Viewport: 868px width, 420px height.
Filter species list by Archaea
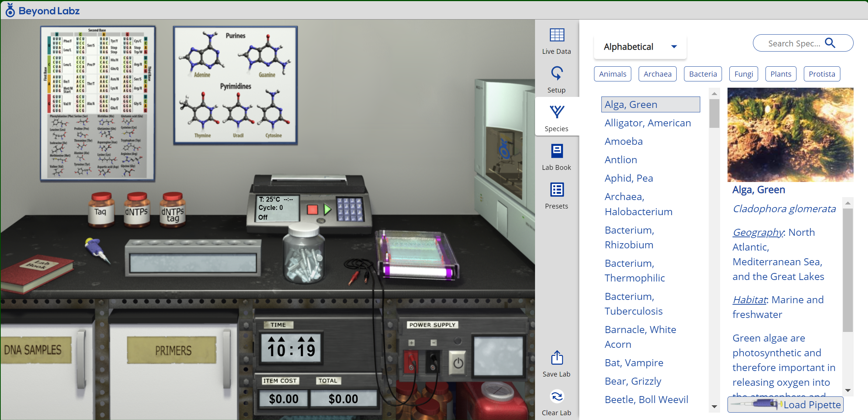pos(657,74)
